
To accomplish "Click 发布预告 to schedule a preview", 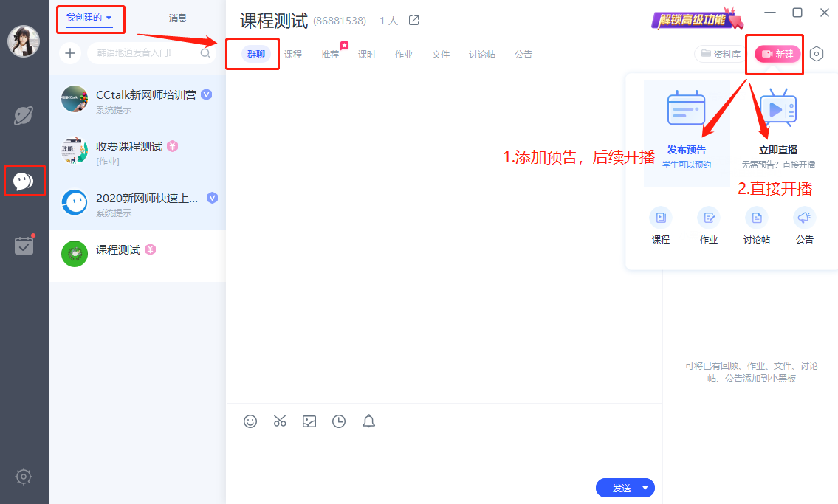I will point(686,133).
